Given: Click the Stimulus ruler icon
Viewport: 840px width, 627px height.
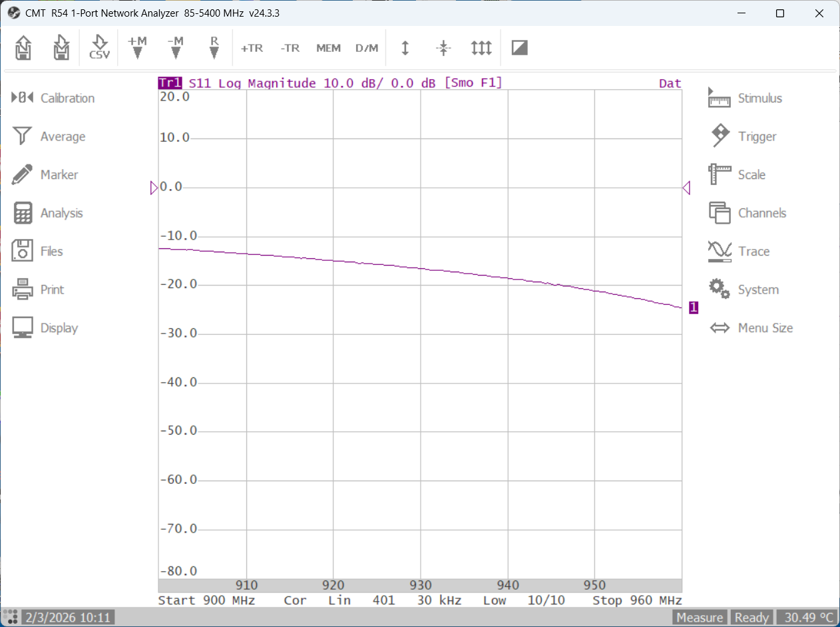Looking at the screenshot, I should (720, 98).
